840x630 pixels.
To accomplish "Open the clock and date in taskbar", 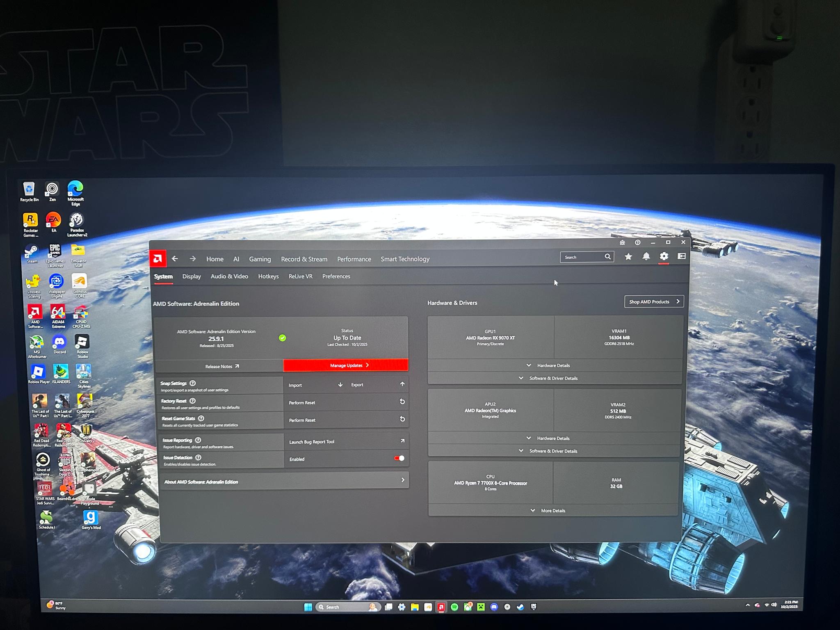I will 790,604.
